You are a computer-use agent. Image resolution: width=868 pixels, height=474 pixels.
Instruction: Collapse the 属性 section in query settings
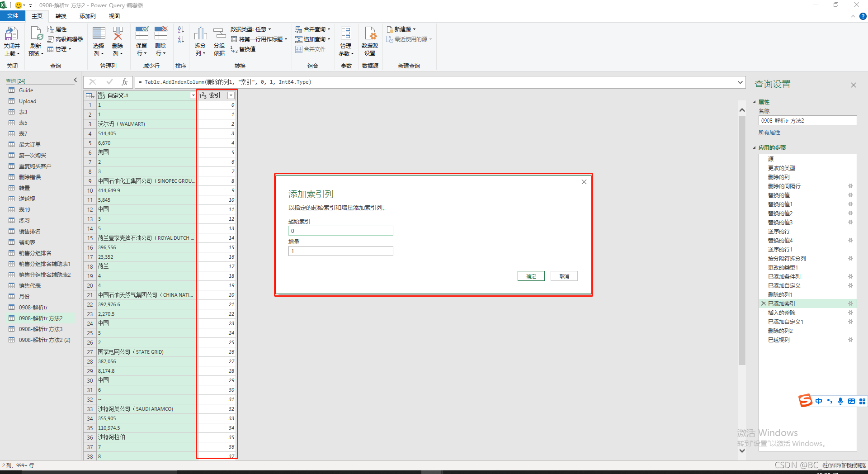[755, 102]
